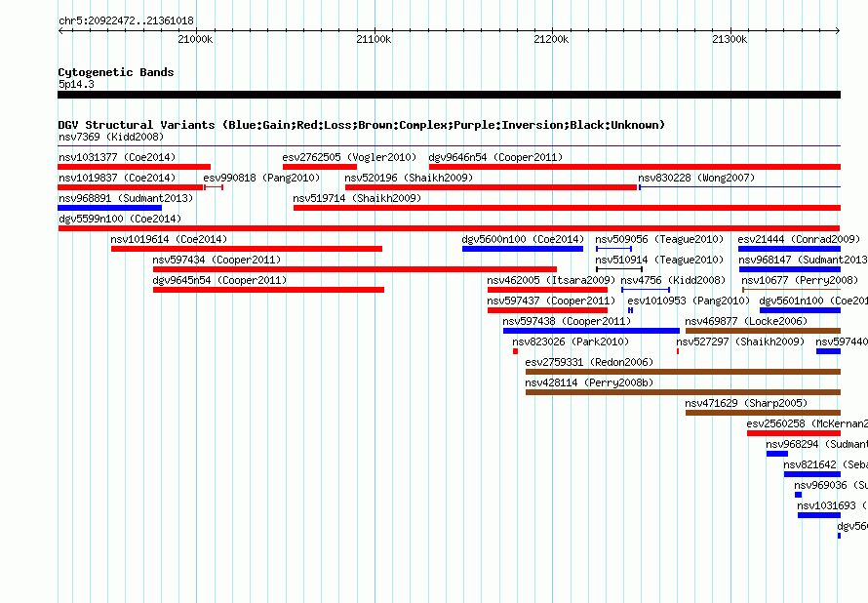
Task: Open variant esv990818 (Pang2010)
Action: (x=261, y=178)
